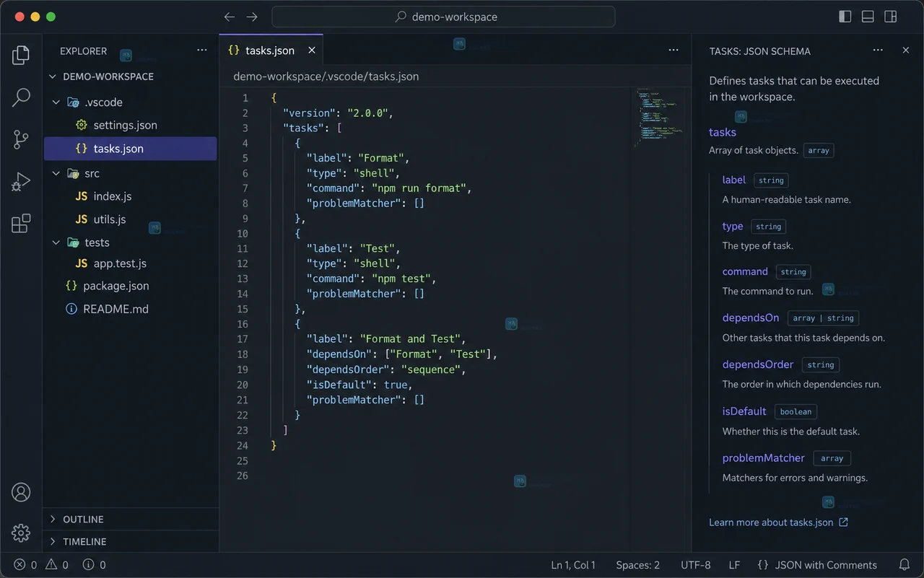
Task: Click the tasks property heading
Action: (x=723, y=132)
